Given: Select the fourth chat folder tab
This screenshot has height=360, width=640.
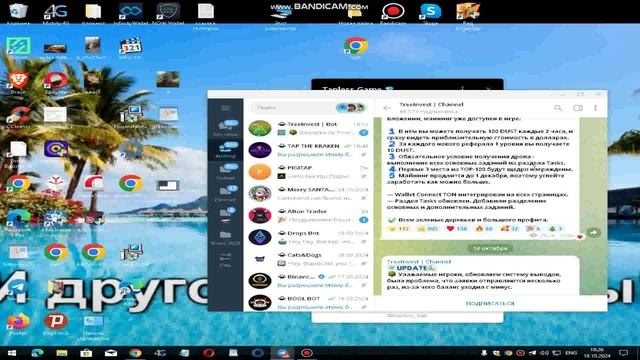Looking at the screenshot, I should [x=225, y=193].
